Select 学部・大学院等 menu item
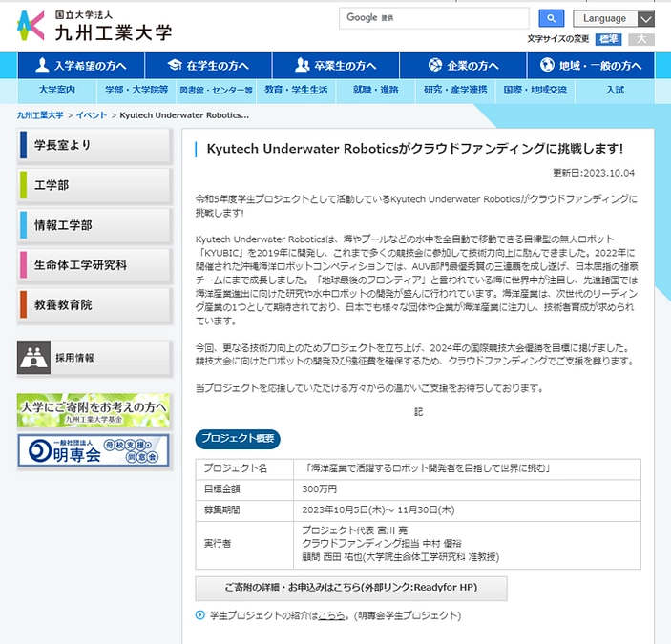Image resolution: width=671 pixels, height=644 pixels. pyautogui.click(x=136, y=90)
